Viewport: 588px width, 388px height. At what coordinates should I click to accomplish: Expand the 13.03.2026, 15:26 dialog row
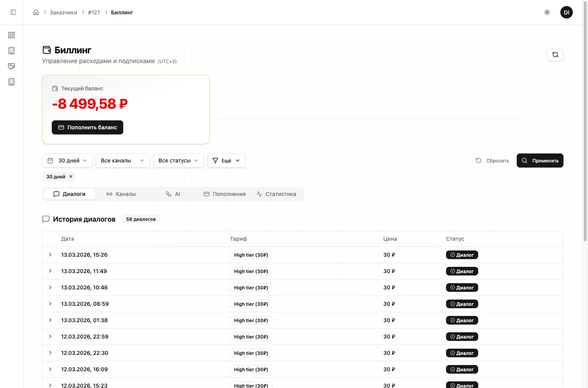tap(50, 255)
